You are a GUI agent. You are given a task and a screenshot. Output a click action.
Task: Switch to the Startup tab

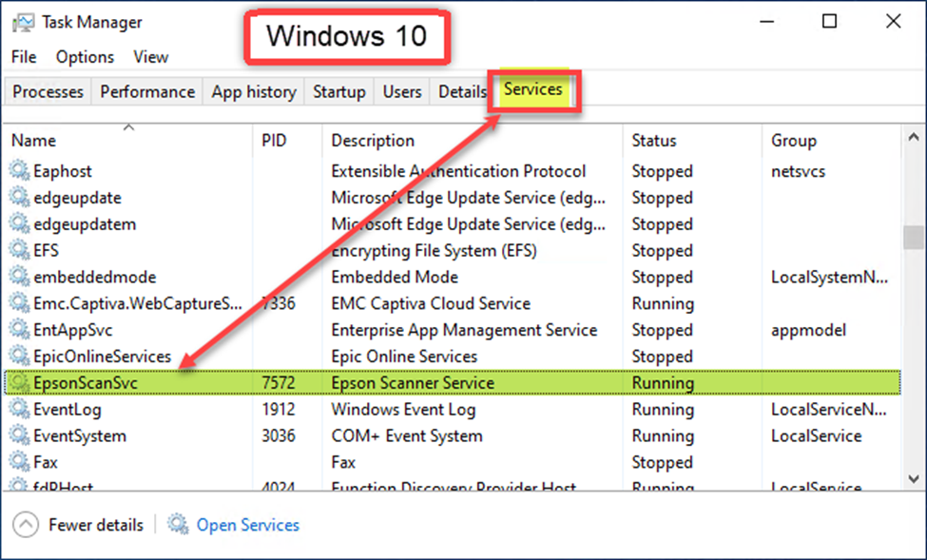tap(338, 92)
